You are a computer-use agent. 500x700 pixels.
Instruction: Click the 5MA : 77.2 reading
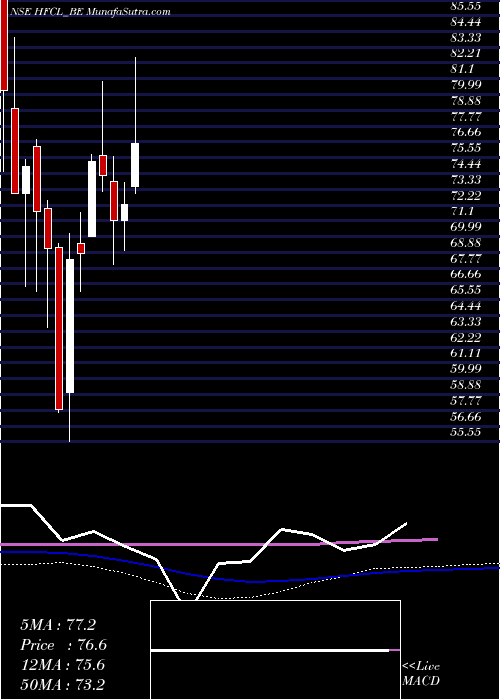pyautogui.click(x=58, y=625)
